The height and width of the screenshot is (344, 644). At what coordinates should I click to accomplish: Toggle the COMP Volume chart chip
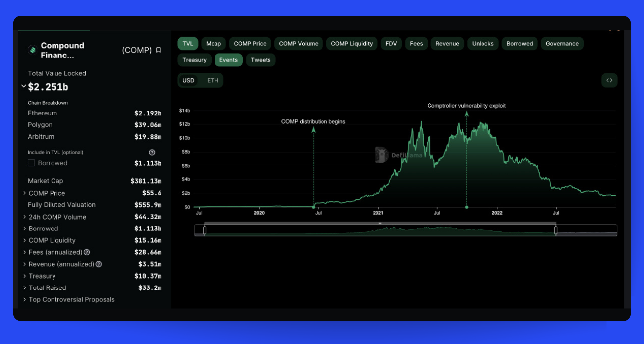point(299,44)
